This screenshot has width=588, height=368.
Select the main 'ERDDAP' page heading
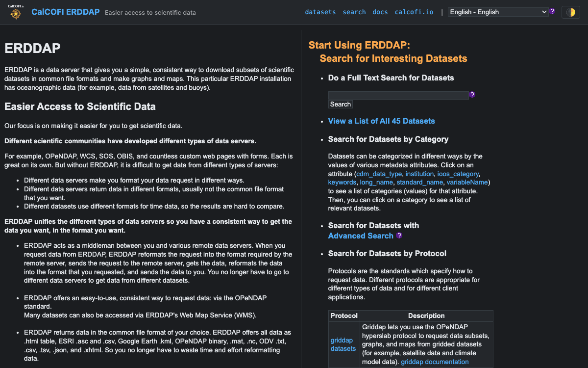click(32, 48)
